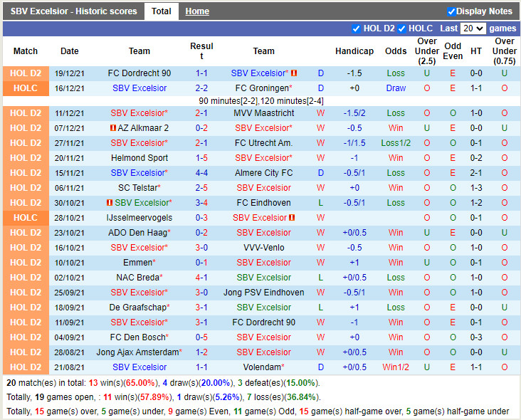Select HOLC league cell for 28/10/21
Viewport: 521px width, 420px height.
tap(26, 218)
